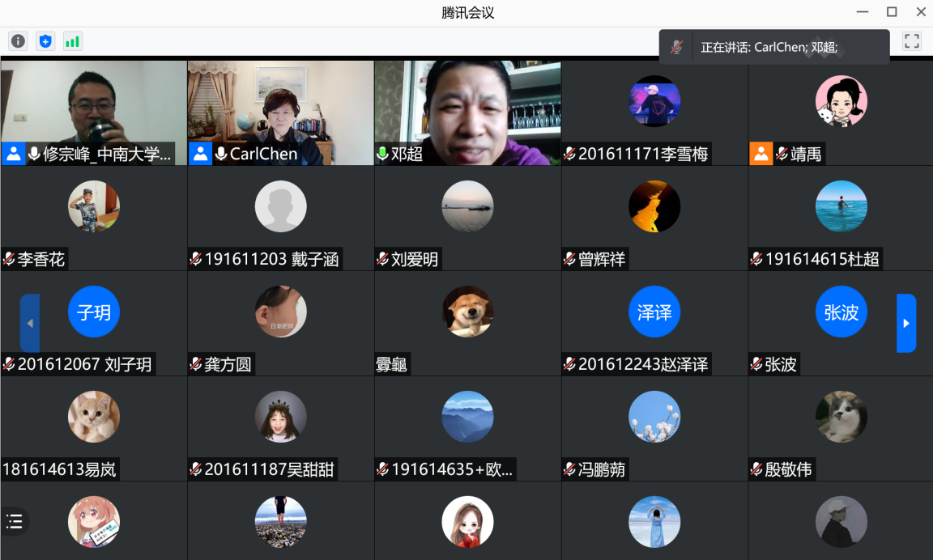
Task: Toggle the muted mic for 曾辉祥
Action: tap(569, 259)
